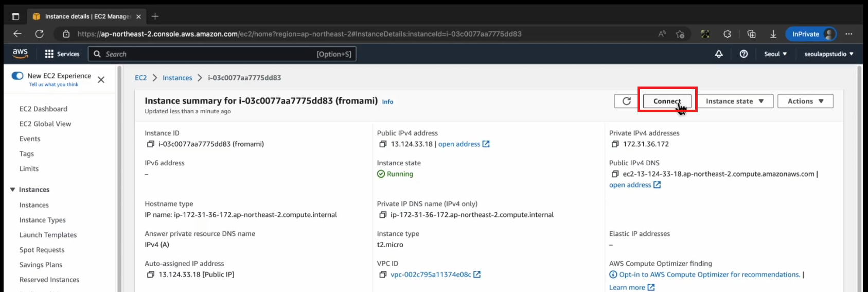View site information lock icon

(x=66, y=34)
